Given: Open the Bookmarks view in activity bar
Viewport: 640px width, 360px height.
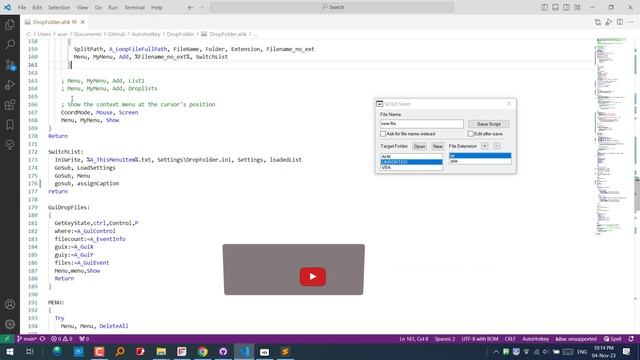Looking at the screenshot, I should (10, 124).
